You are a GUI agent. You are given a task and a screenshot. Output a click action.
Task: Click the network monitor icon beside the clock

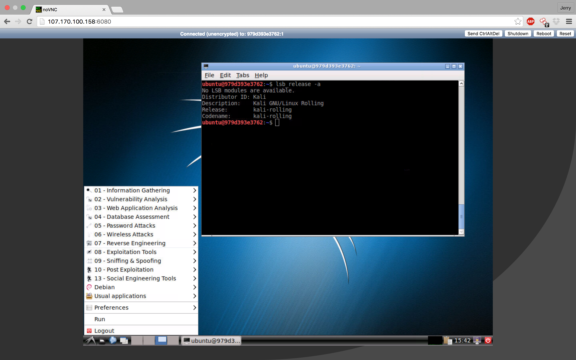[x=478, y=341]
